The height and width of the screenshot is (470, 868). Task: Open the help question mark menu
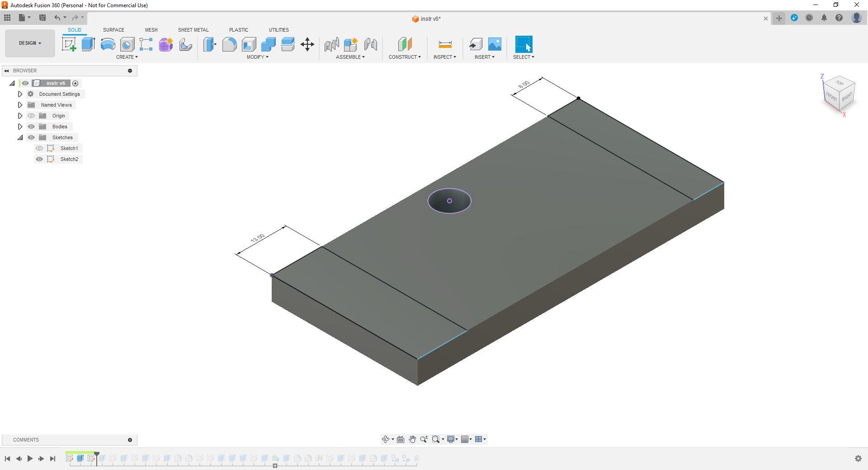(x=839, y=18)
